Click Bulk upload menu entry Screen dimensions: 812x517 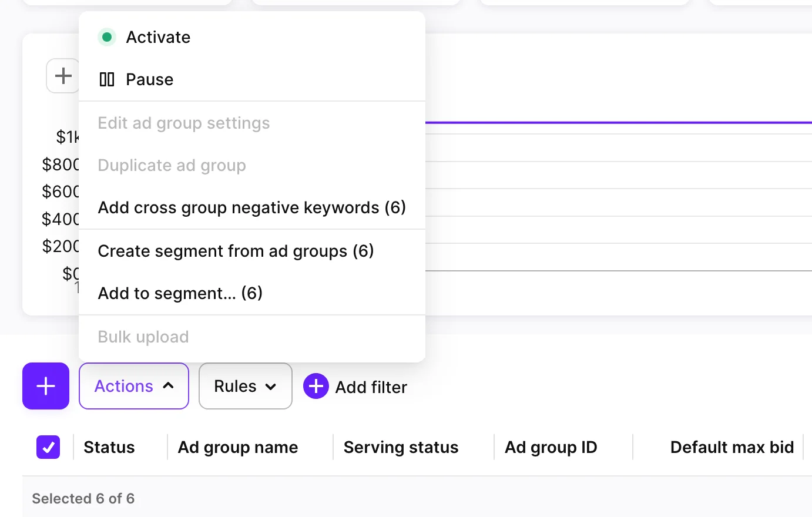pyautogui.click(x=252, y=337)
